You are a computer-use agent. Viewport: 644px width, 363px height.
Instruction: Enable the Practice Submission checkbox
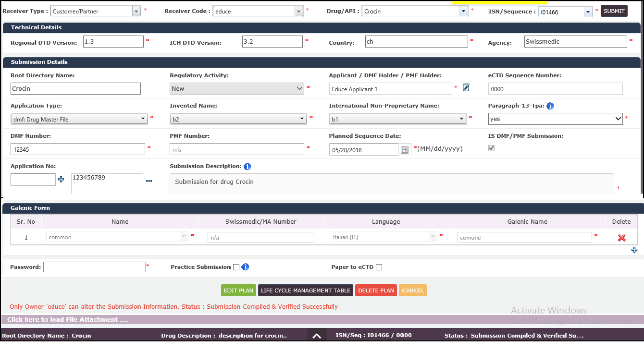coord(236,267)
